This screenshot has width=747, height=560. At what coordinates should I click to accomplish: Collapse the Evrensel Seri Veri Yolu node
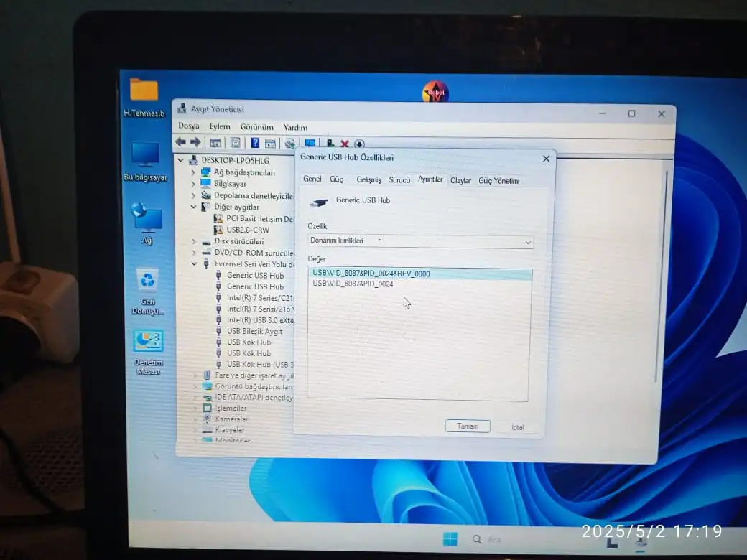(x=195, y=263)
